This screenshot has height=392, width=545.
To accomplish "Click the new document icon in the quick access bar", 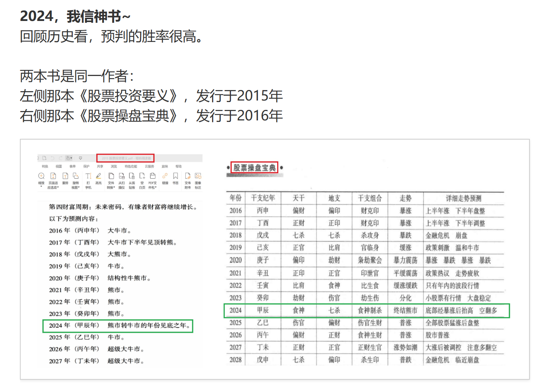I will [45, 158].
